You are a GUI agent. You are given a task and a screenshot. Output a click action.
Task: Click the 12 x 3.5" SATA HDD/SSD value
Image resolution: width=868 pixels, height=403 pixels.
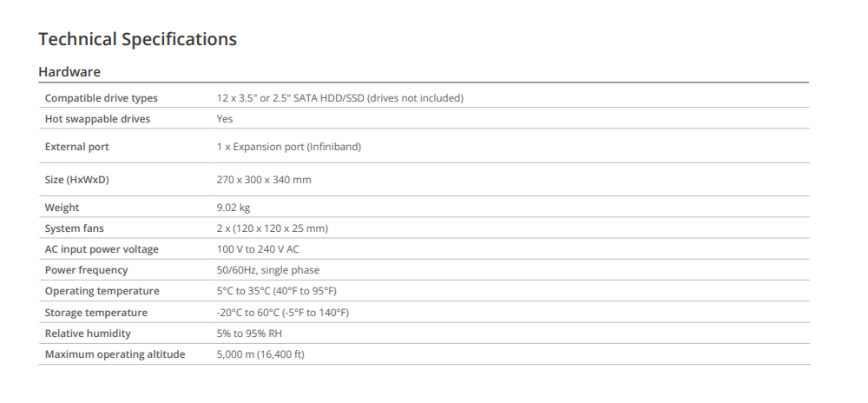339,98
